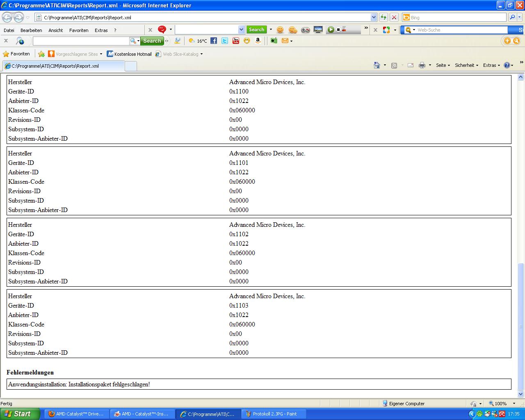Click the Amazon toolbar icon
The image size is (525, 420).
coord(258,41)
